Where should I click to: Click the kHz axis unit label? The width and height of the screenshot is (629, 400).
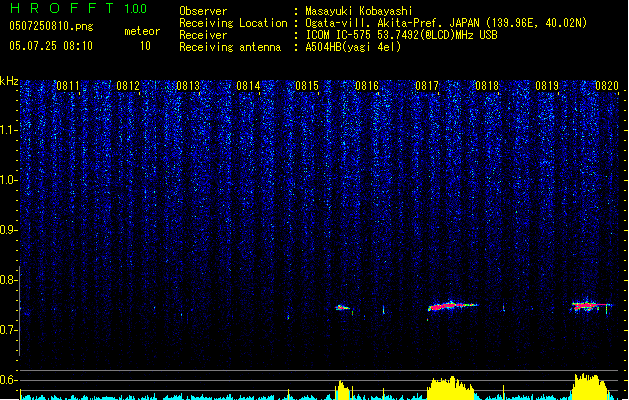[9, 81]
